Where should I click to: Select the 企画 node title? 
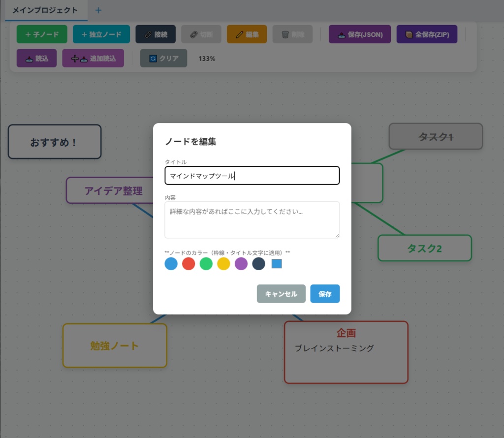346,333
